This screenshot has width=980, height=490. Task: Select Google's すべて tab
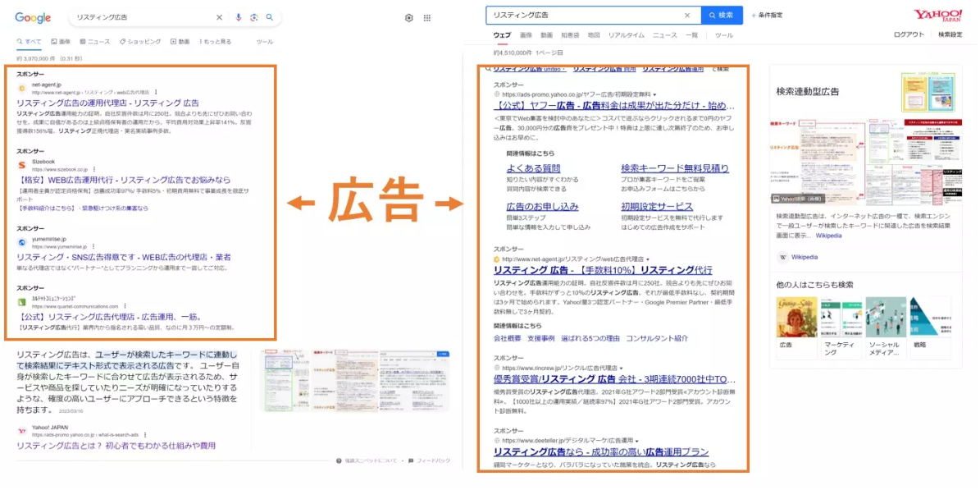tap(30, 42)
